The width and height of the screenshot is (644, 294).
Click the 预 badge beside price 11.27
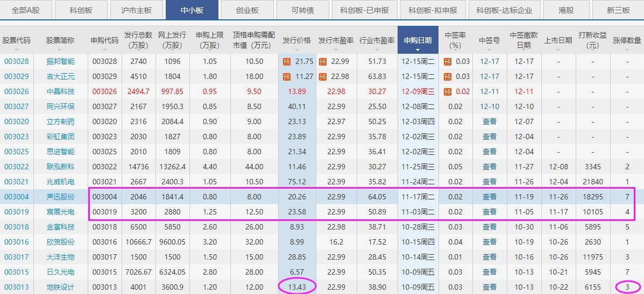(x=287, y=77)
